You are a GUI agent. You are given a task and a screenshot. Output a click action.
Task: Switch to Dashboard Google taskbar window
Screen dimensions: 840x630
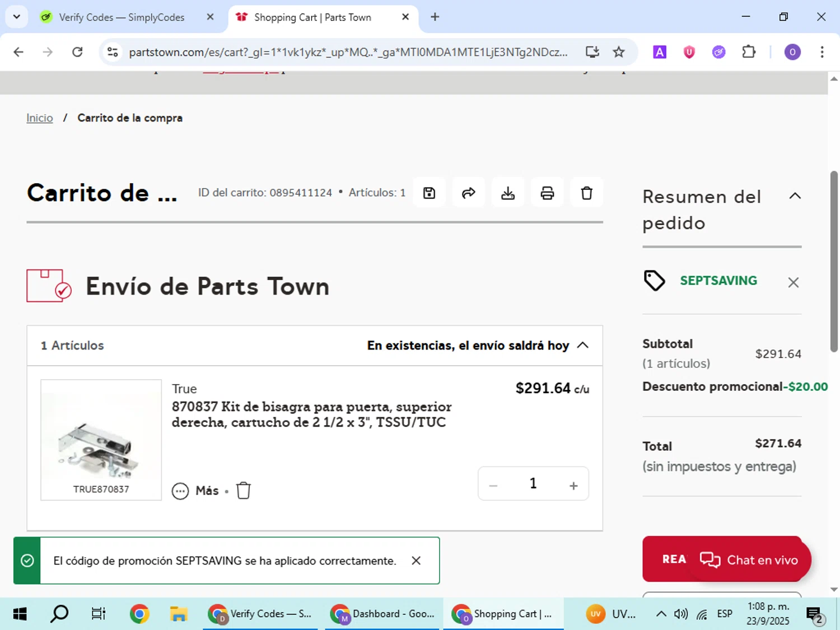click(383, 614)
